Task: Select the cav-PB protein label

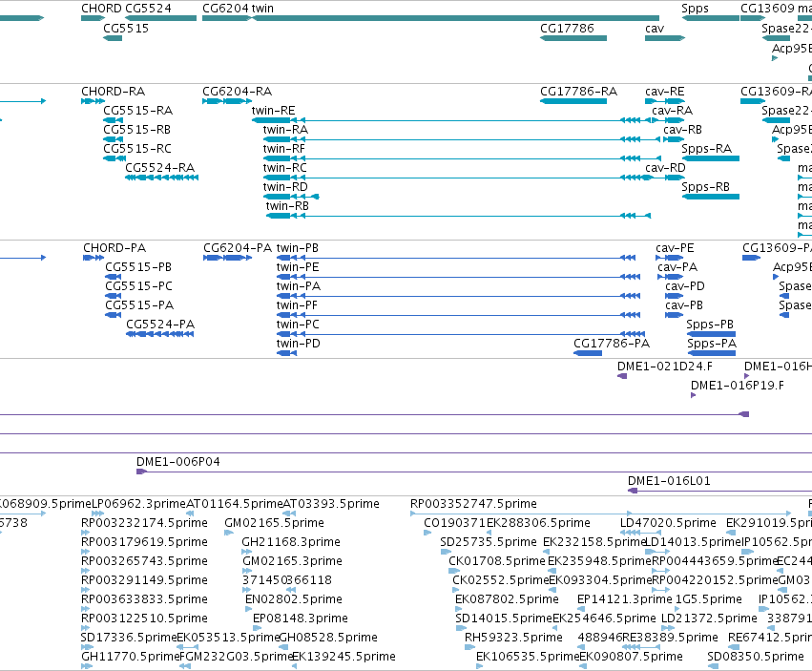Action: (x=684, y=305)
